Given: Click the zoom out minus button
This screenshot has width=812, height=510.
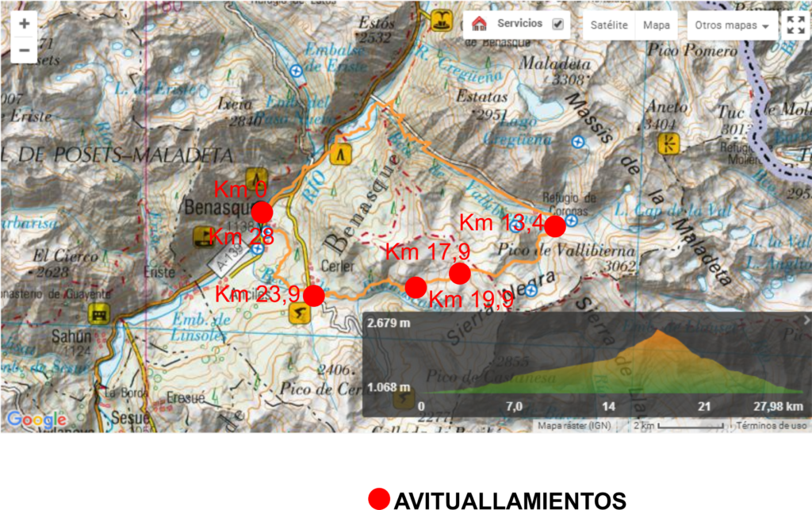Looking at the screenshot, I should click(x=23, y=49).
